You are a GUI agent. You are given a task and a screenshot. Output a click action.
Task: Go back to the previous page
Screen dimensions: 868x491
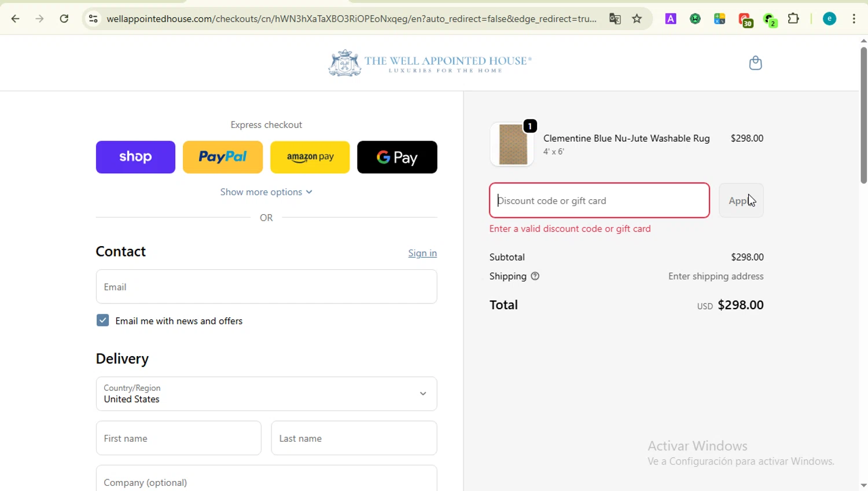click(x=16, y=19)
